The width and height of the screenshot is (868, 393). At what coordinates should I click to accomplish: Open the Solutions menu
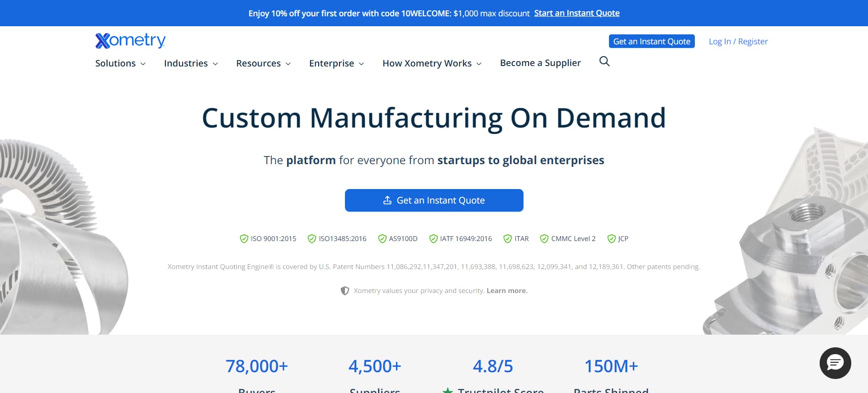pyautogui.click(x=120, y=63)
